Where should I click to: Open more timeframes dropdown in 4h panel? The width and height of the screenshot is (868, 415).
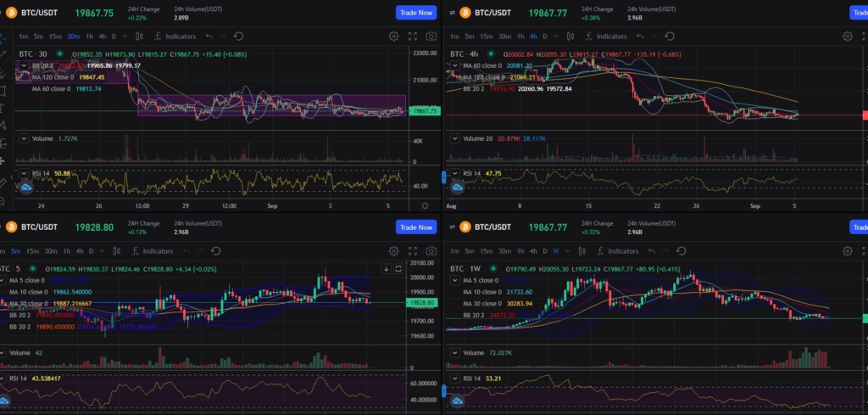coord(556,36)
